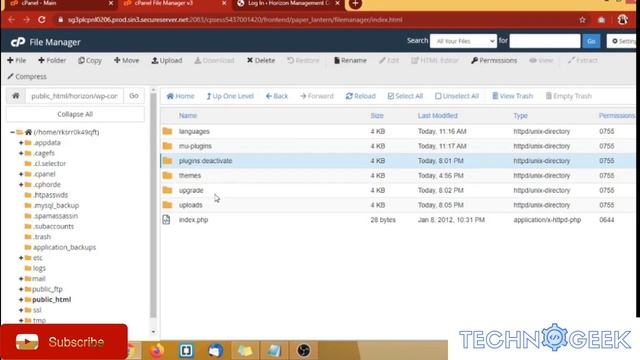
Task: Click the uploads folder icon
Action: tap(167, 204)
